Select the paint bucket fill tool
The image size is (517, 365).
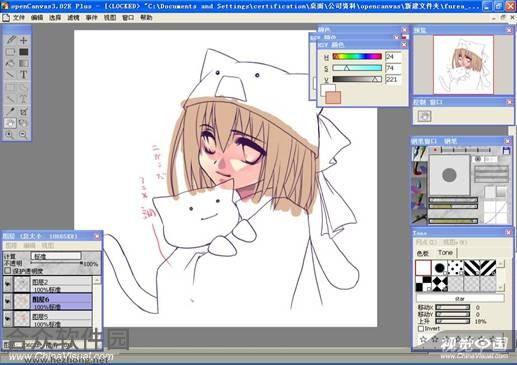[x=10, y=63]
